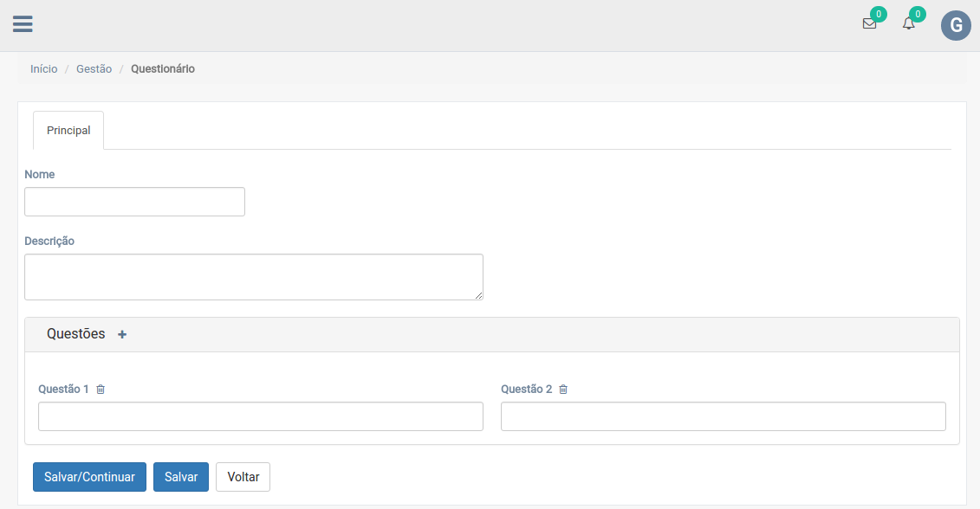This screenshot has height=509, width=980.
Task: Open the messages envelope icon
Action: tap(869, 24)
